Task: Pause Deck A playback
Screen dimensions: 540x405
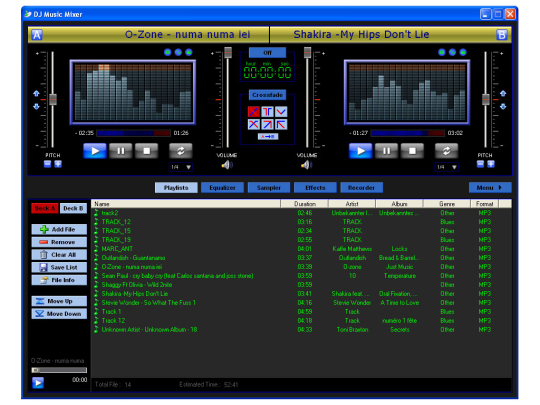Action: tap(121, 151)
